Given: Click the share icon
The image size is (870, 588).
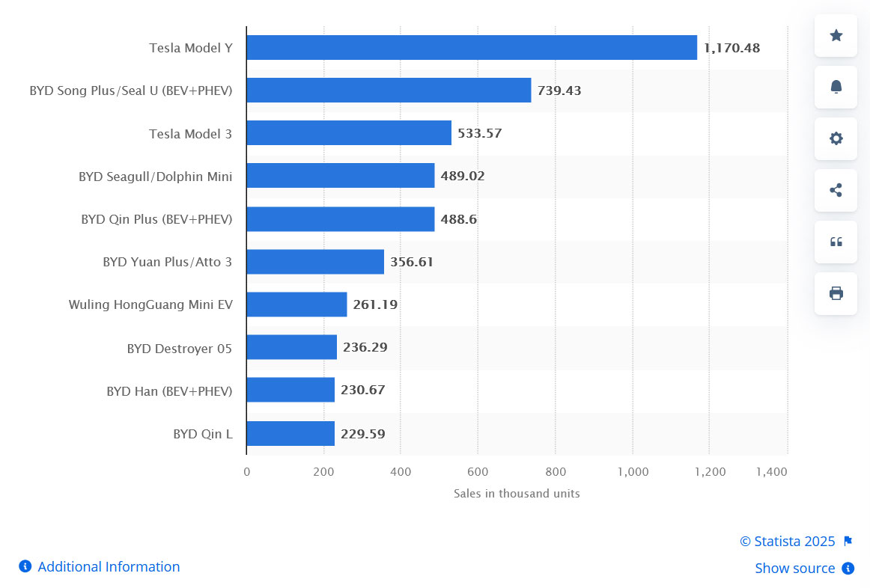Looking at the screenshot, I should pos(836,190).
